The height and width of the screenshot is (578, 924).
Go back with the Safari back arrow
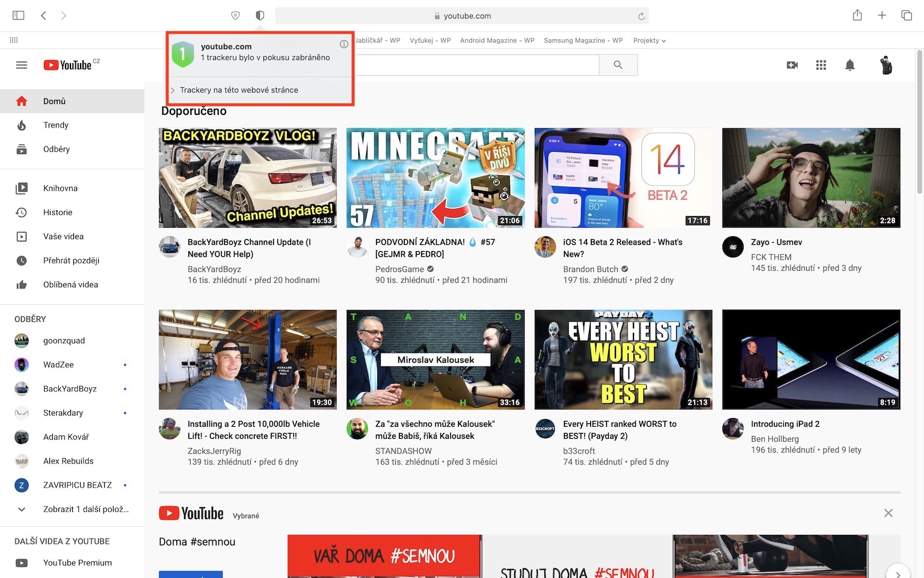point(43,16)
